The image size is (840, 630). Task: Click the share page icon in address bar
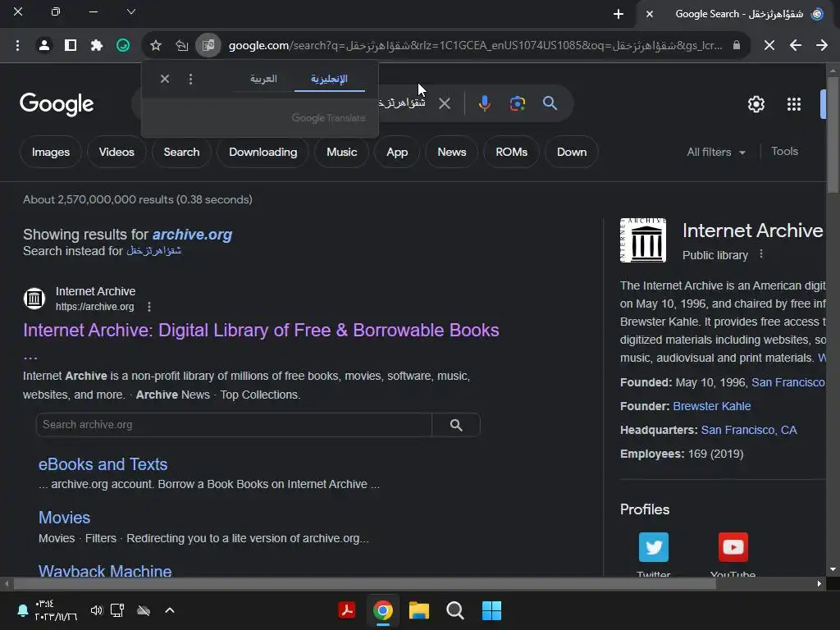tap(182, 46)
